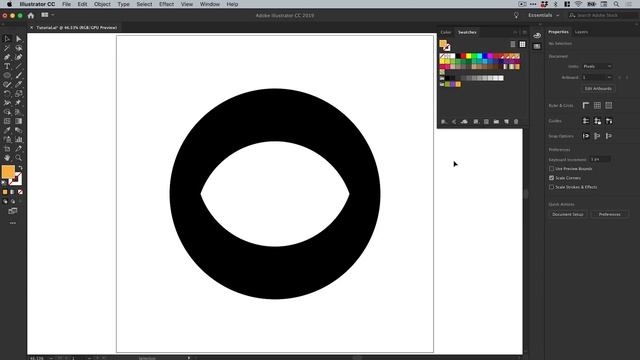Pick the Lasso tool
Screen dimensions: 640x360
coord(18,48)
